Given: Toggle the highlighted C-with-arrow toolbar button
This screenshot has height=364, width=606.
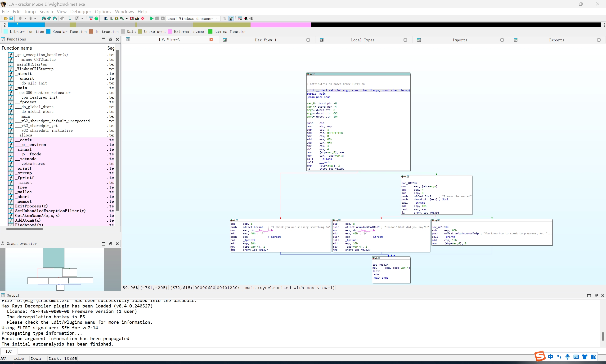Looking at the screenshot, I should pos(231,18).
